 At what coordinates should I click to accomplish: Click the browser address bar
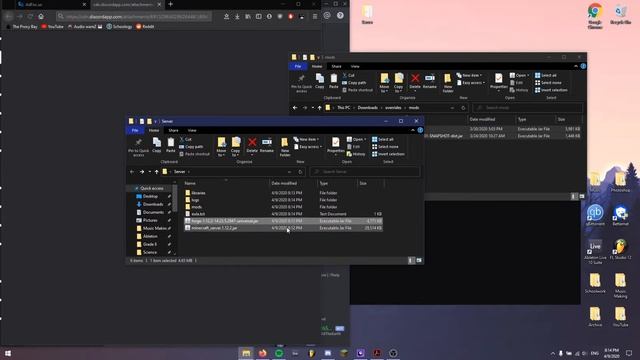133,17
